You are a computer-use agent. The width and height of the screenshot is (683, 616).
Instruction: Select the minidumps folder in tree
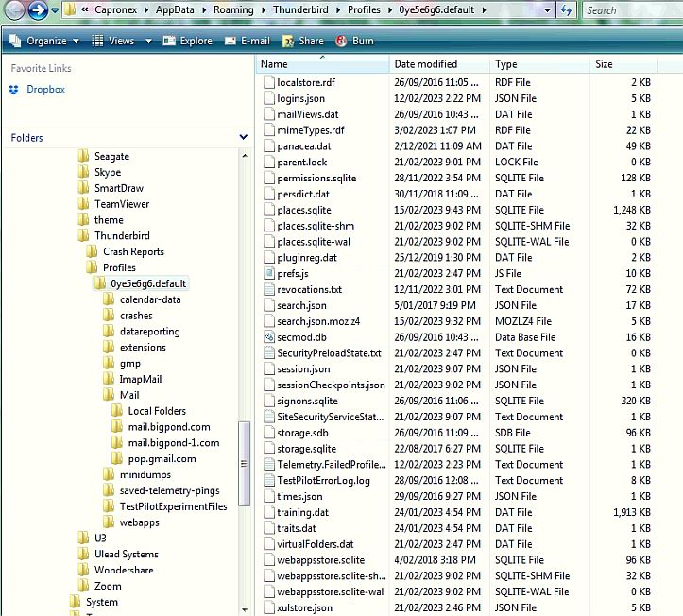[x=145, y=474]
